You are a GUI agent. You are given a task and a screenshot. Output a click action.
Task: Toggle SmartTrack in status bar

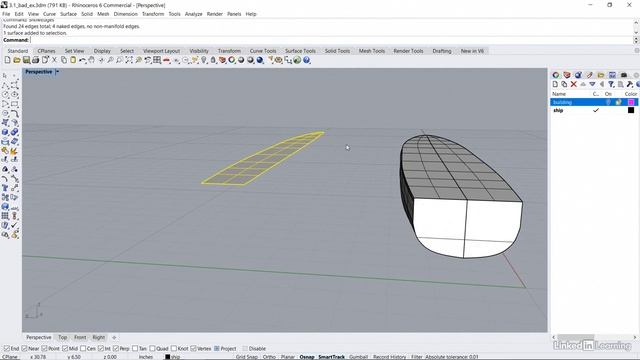331,357
